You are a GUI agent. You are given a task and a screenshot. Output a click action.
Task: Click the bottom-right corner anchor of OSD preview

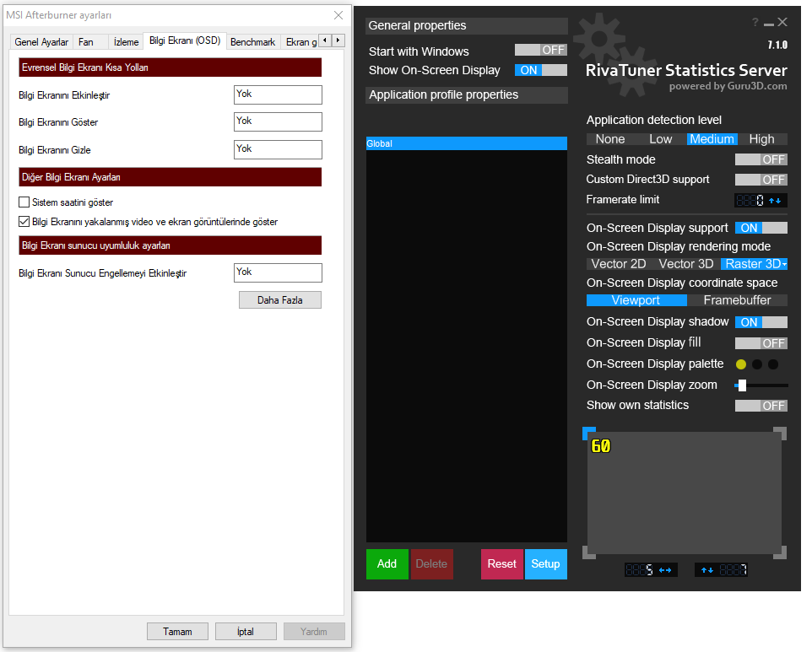coord(780,552)
